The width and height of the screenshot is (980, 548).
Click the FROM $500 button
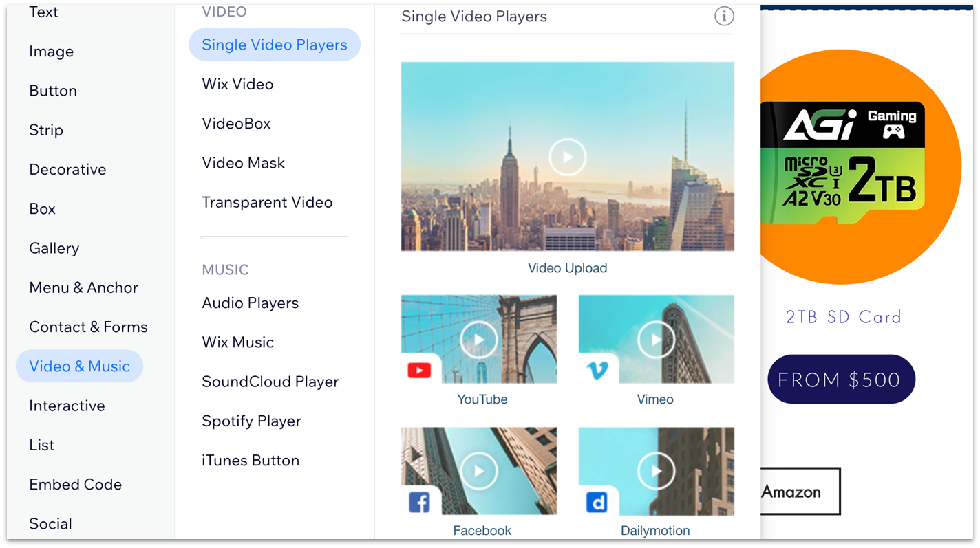tap(840, 379)
